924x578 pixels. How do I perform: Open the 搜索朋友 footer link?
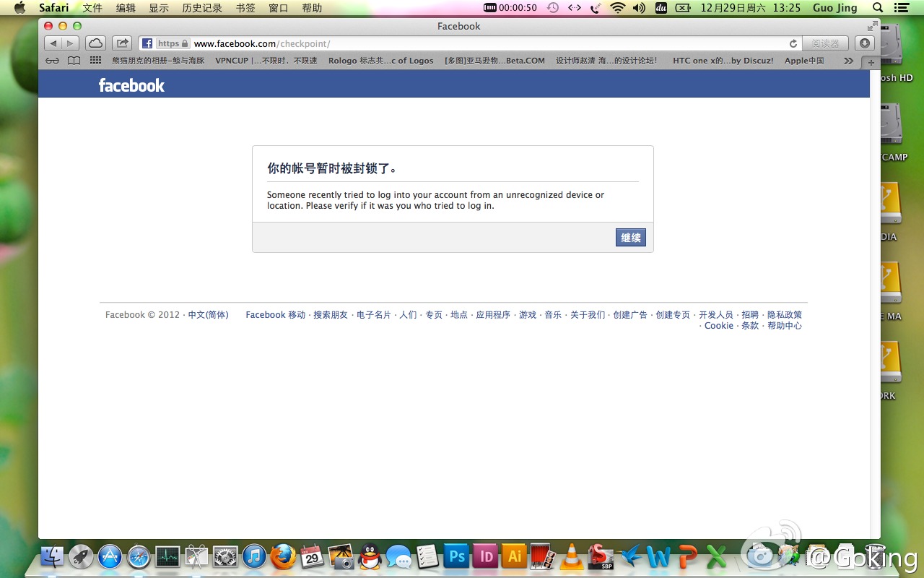tap(331, 315)
